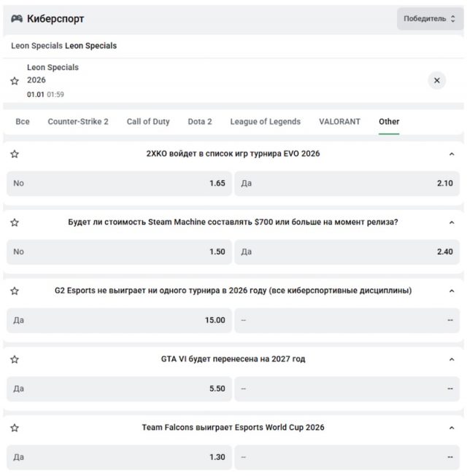
Task: Collapse the Steam Machine price section
Action: point(451,222)
